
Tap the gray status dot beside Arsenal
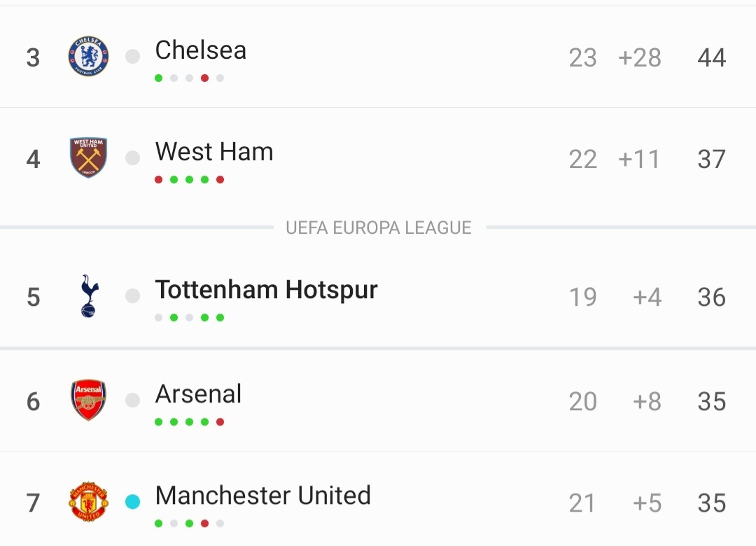132,400
